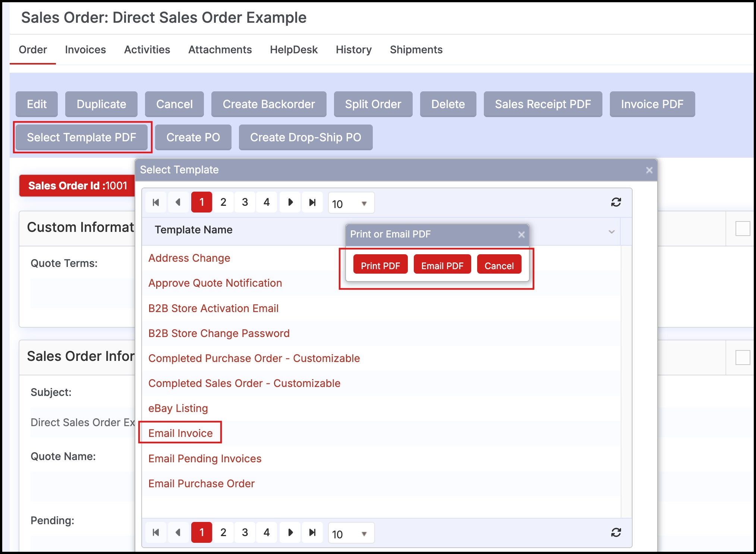View the Shipments tab
The height and width of the screenshot is (554, 756).
coord(416,50)
